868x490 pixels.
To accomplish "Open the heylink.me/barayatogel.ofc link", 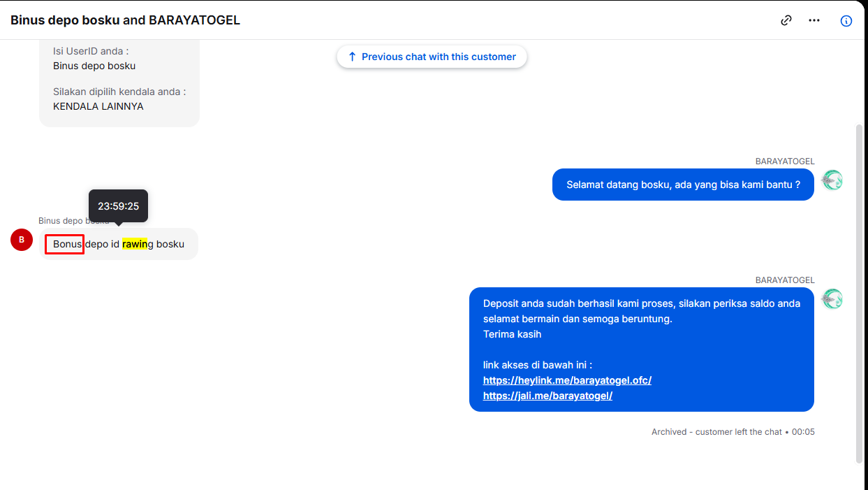I will click(x=567, y=380).
